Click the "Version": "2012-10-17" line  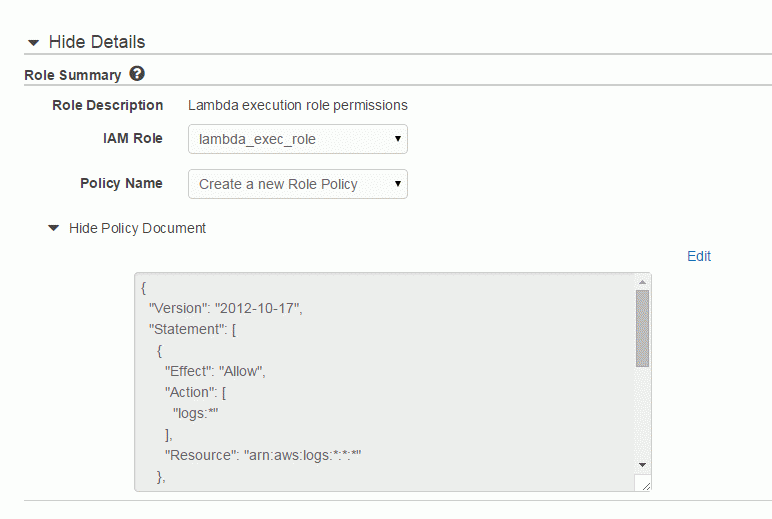(225, 308)
